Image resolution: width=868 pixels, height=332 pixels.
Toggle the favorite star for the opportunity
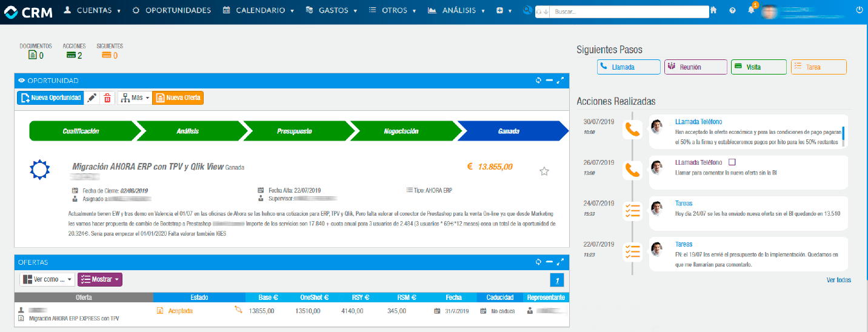coord(544,171)
